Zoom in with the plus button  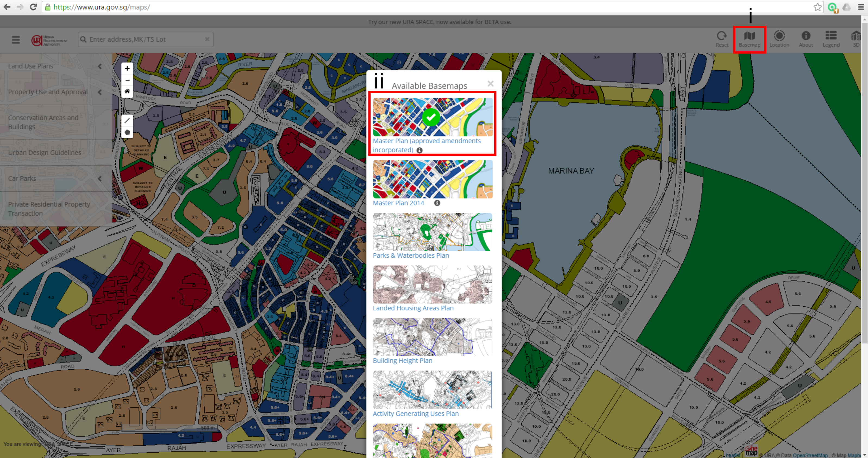(x=127, y=68)
